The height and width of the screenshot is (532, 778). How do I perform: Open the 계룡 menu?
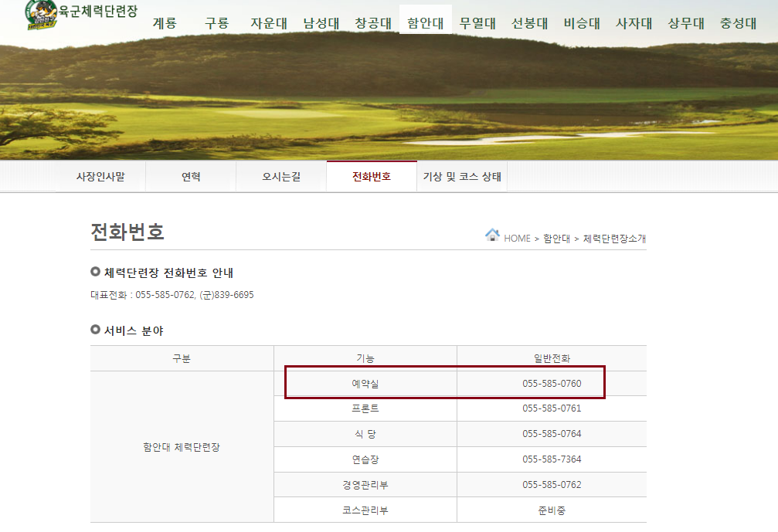click(x=165, y=23)
